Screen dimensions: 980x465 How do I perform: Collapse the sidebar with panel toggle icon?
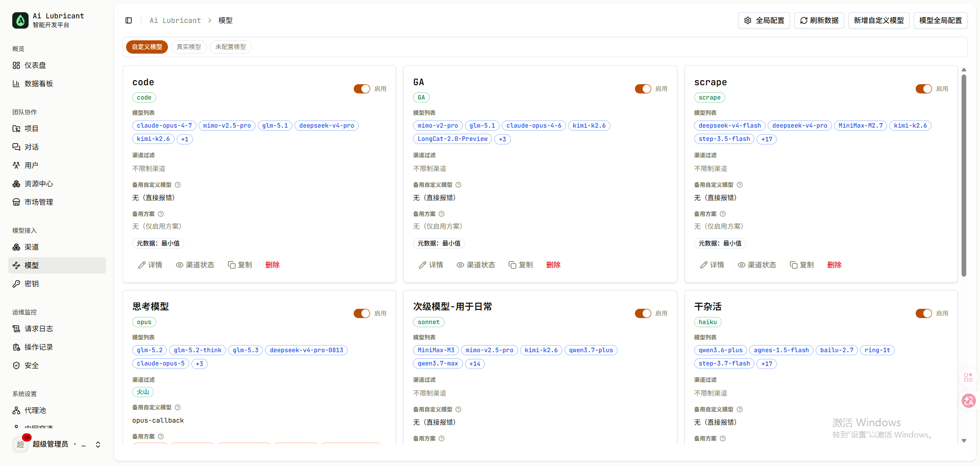(x=129, y=20)
